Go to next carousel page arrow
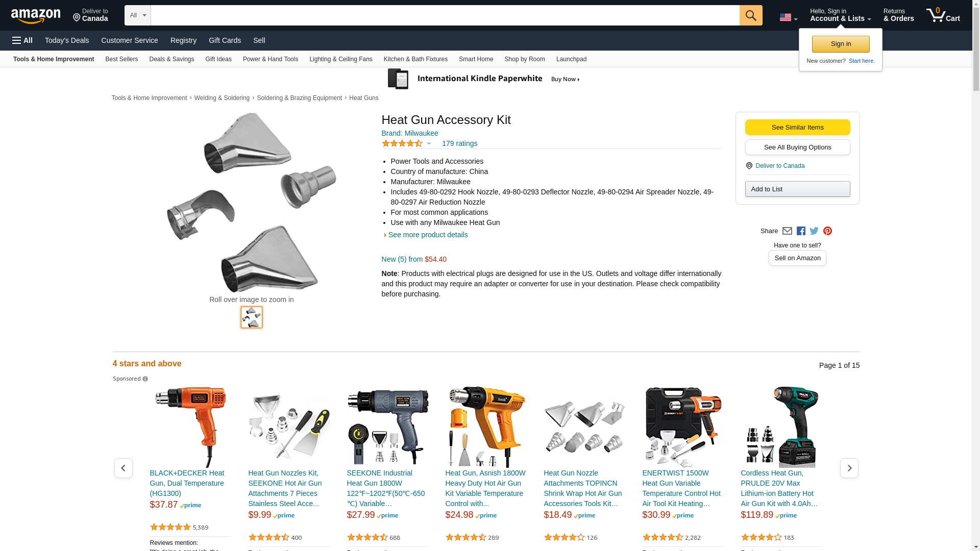 849,468
